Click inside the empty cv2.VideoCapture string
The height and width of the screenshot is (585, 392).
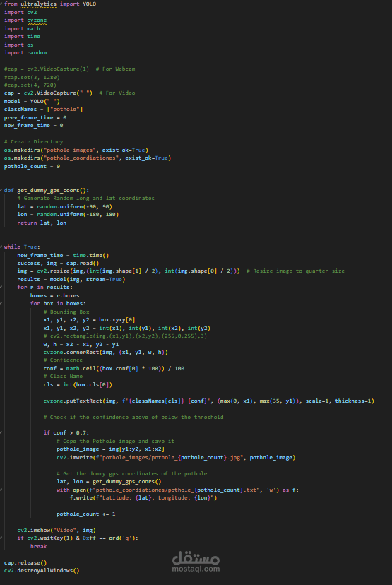point(84,93)
